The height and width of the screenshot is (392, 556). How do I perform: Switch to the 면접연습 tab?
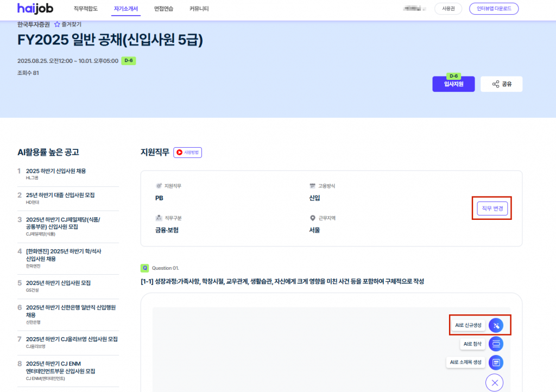[x=163, y=9]
